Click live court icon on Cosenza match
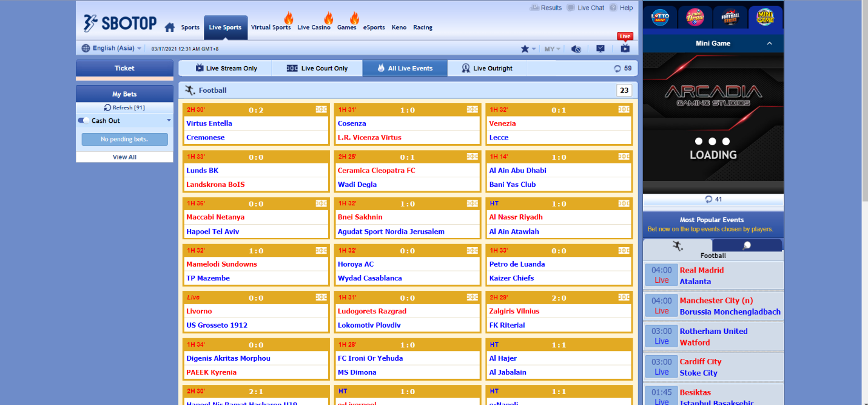 (x=473, y=110)
